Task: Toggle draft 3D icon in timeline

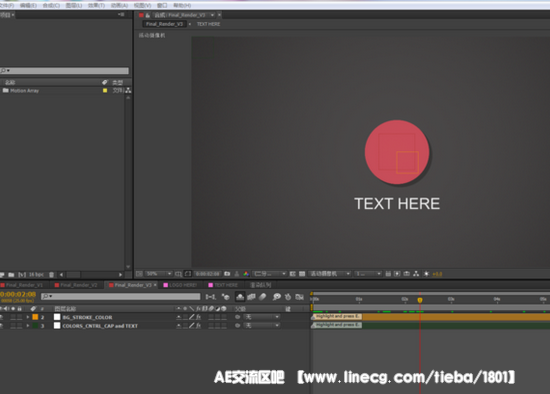Action: 226,297
